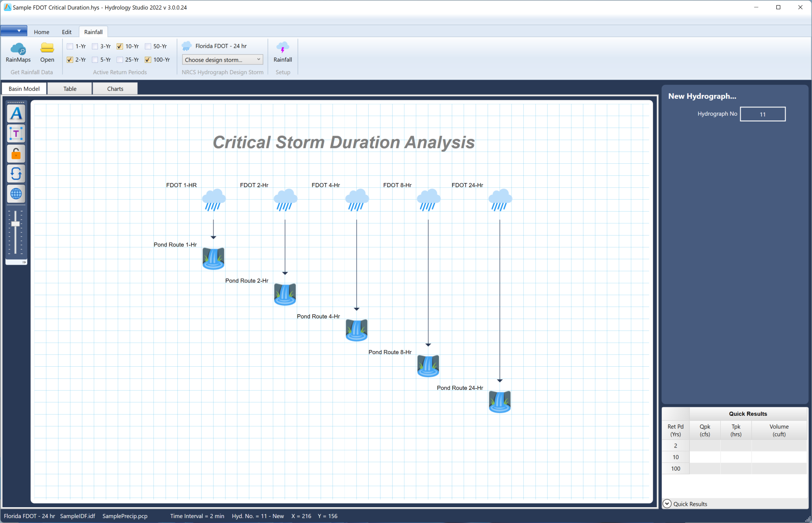
Task: Enable the 50-Yr return period
Action: click(x=147, y=46)
